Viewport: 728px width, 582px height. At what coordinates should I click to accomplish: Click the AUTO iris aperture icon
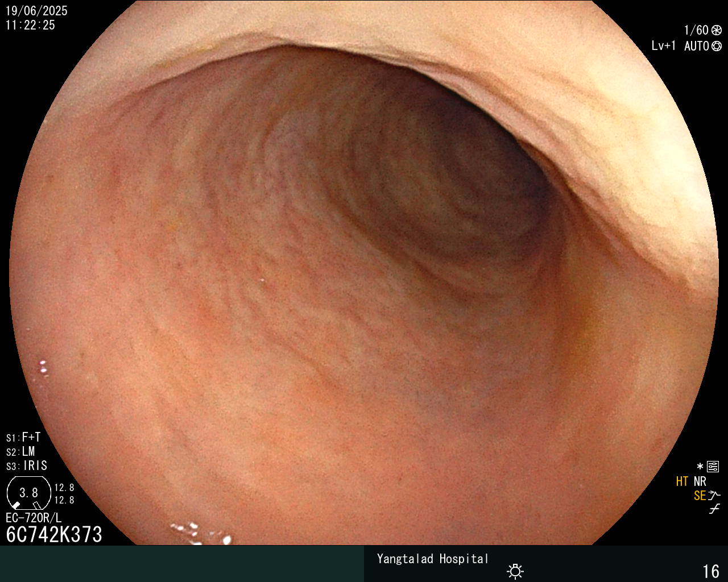(x=717, y=46)
